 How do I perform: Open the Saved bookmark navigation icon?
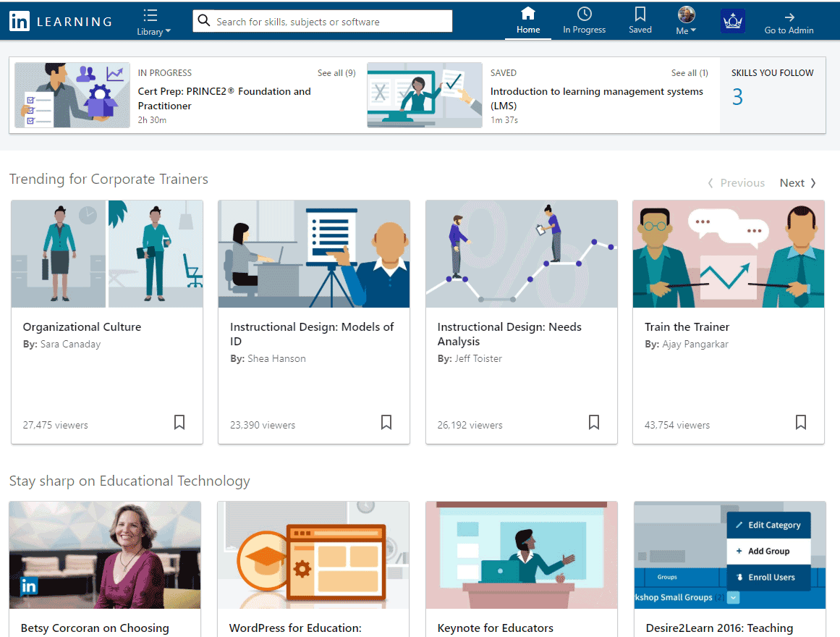click(x=640, y=13)
